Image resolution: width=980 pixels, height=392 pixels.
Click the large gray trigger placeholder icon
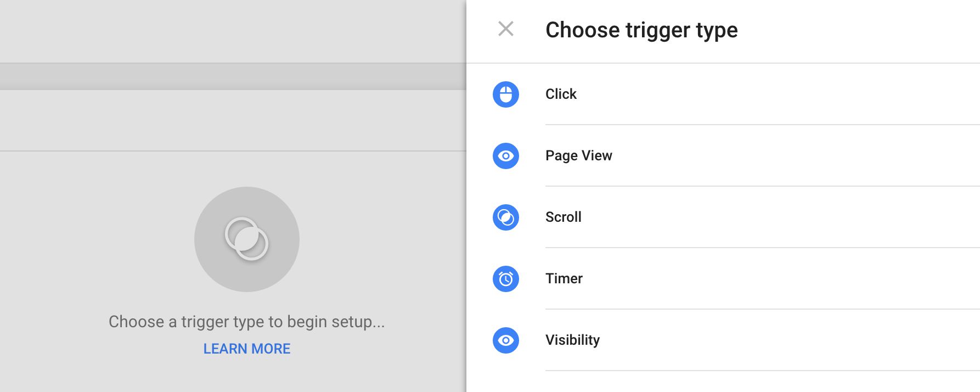click(x=247, y=239)
